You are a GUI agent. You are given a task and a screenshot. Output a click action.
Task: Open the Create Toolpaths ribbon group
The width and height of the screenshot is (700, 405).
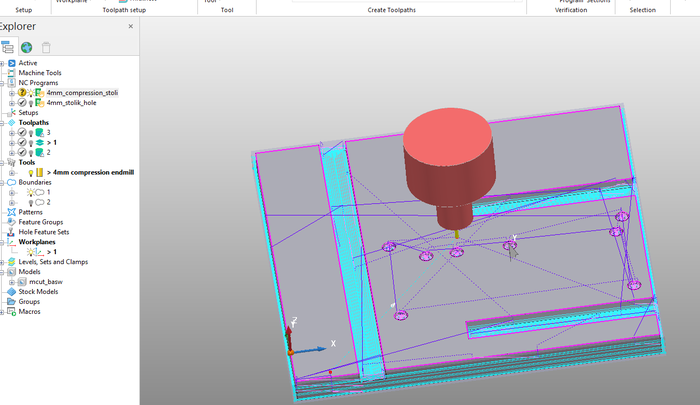[x=390, y=9]
